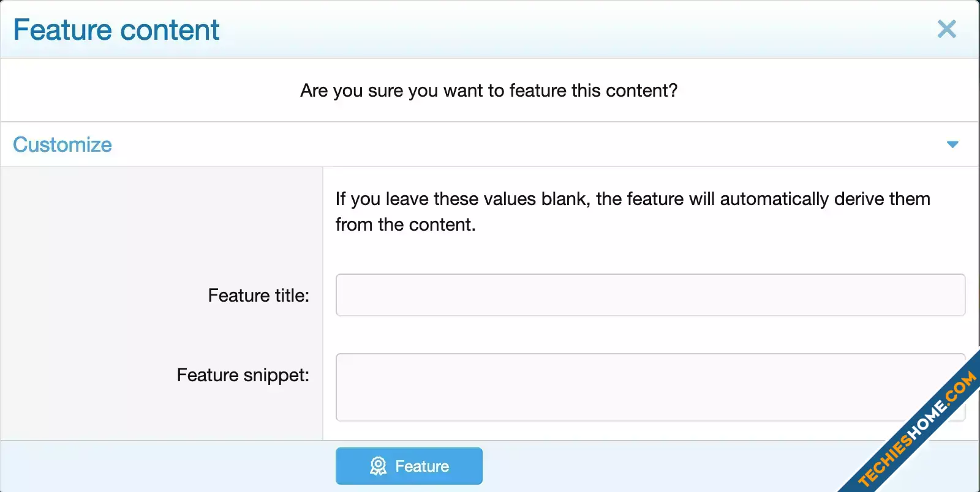Click the dialog header bar background
The image size is (980, 492).
point(551,29)
